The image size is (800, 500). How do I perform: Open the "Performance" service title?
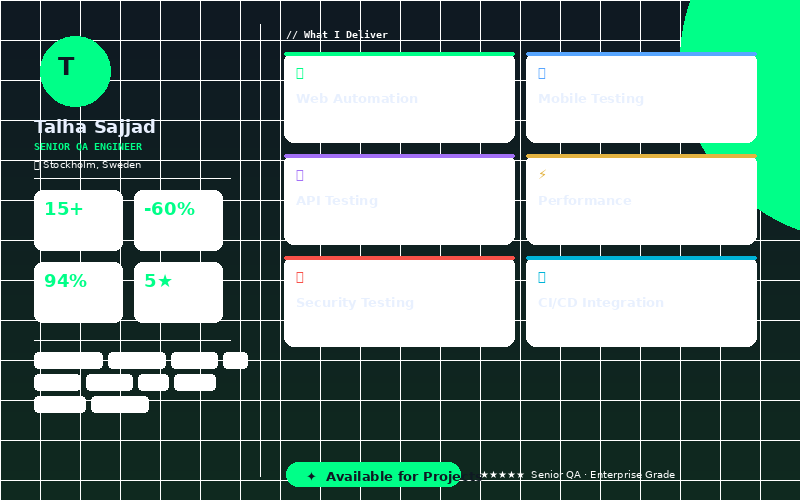[585, 201]
